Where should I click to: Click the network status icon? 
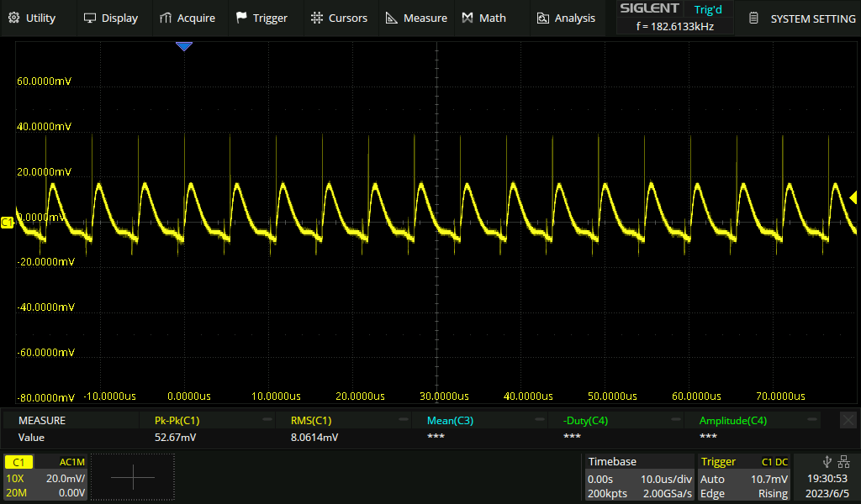point(844,461)
